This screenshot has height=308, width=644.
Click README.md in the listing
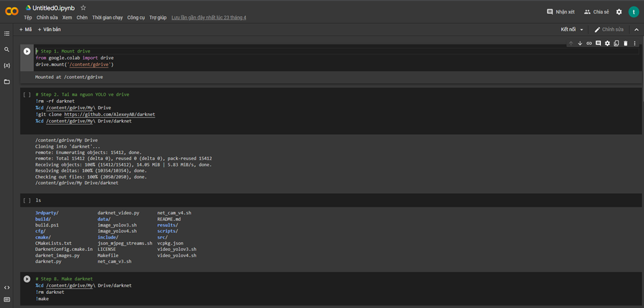pos(169,219)
